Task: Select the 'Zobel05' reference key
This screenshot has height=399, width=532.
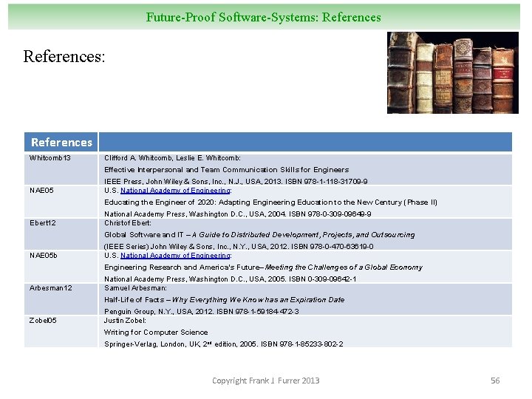Action: pos(43,320)
